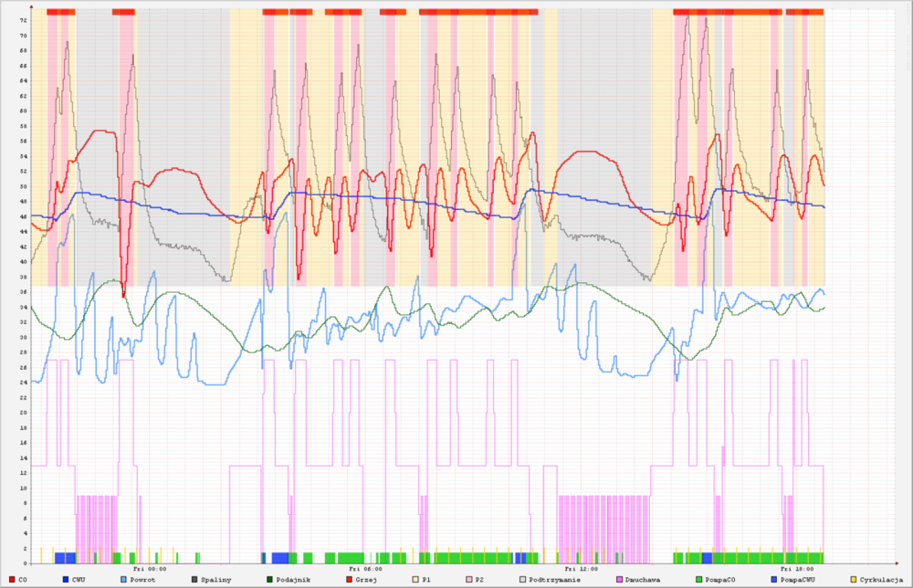Select the Spaliny legend icon
This screenshot has height=588, width=913.
[194, 578]
